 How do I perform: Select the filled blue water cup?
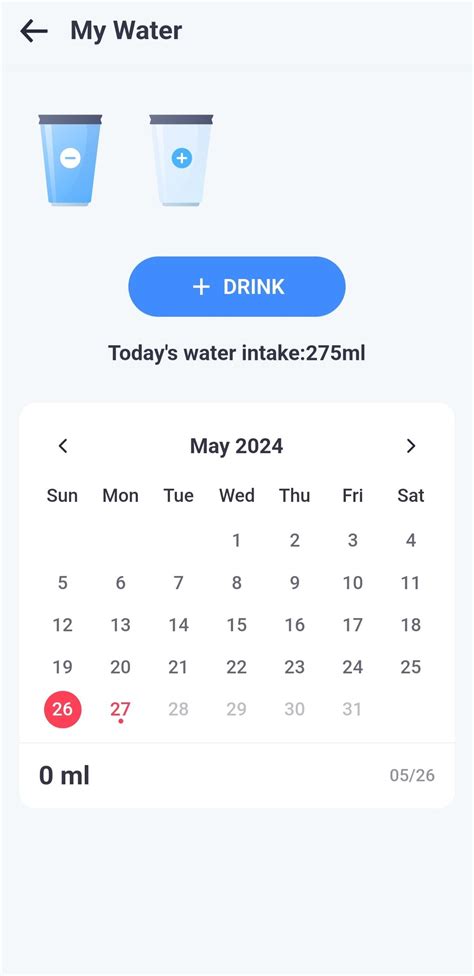(70, 160)
